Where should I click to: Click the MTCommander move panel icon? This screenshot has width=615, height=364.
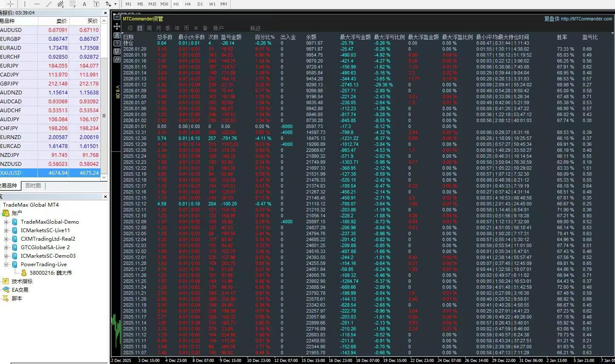tap(117, 26)
